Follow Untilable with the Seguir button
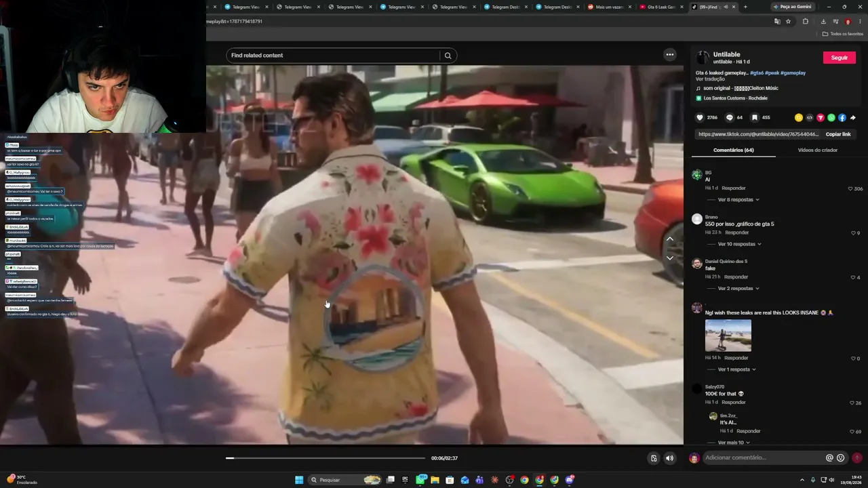 (840, 58)
